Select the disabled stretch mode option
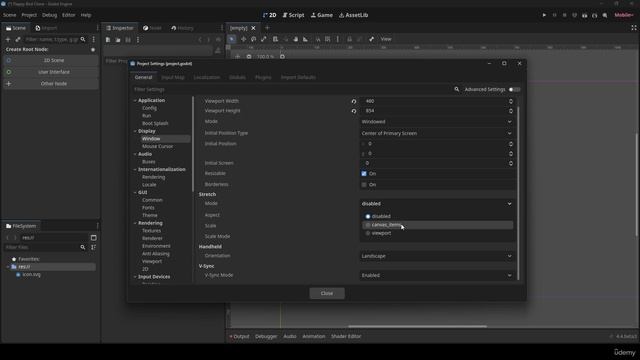Image resolution: width=640 pixels, height=360 pixels. tap(437, 216)
